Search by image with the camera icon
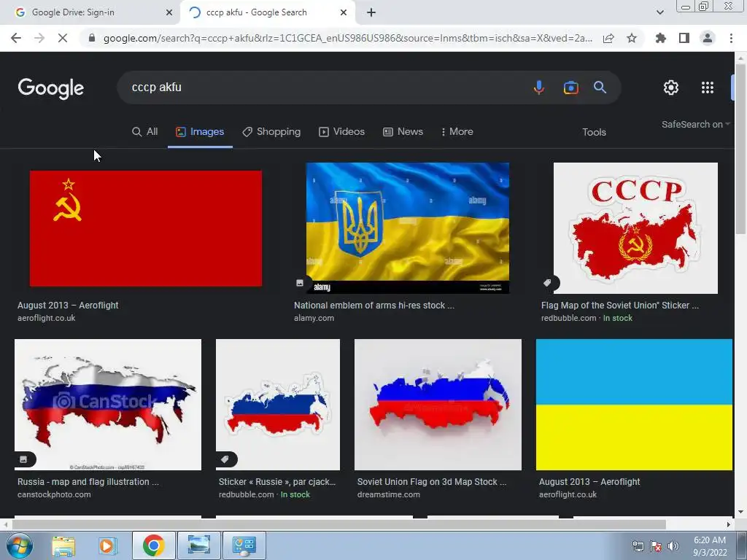Image resolution: width=747 pixels, height=560 pixels. click(x=570, y=87)
